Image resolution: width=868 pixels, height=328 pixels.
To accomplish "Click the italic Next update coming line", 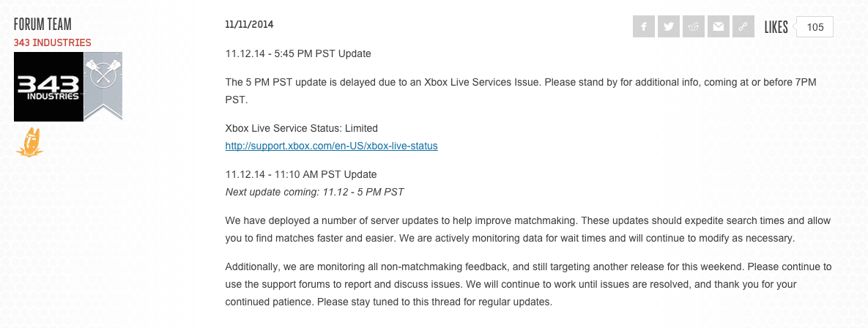I will click(x=314, y=192).
